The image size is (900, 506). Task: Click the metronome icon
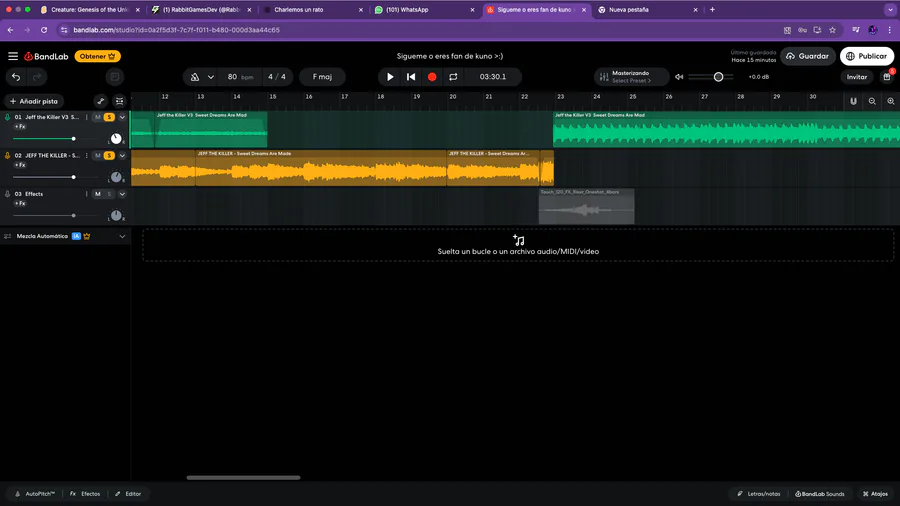[x=195, y=77]
